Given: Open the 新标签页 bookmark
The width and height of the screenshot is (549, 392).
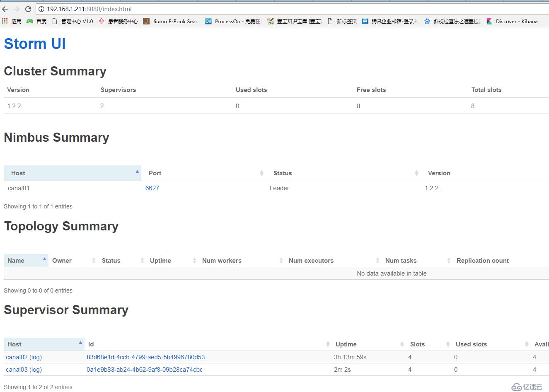Looking at the screenshot, I should click(x=342, y=21).
